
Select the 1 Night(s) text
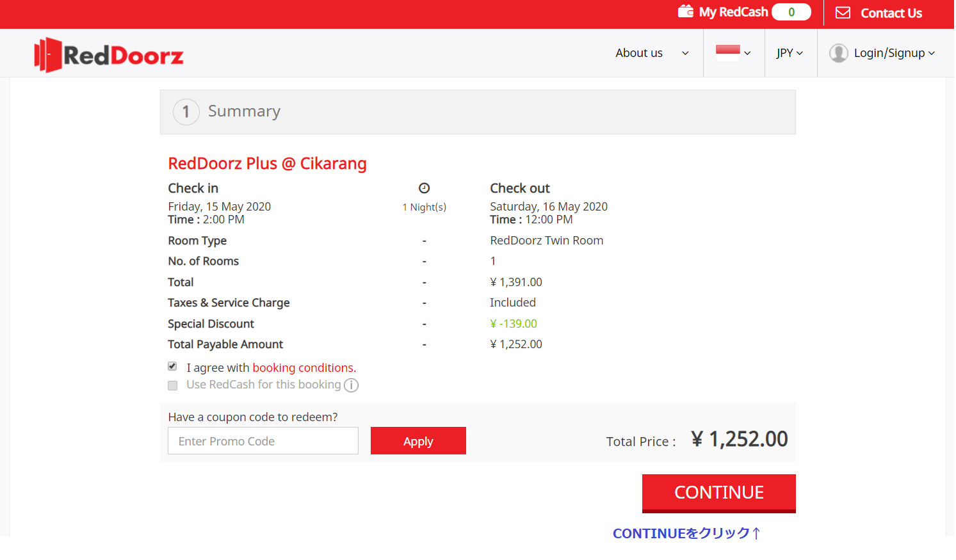(x=424, y=207)
